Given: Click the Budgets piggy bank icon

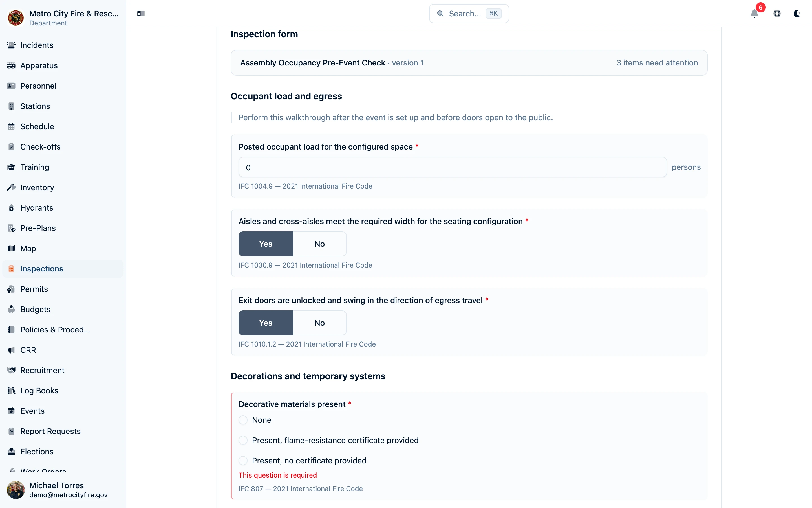Looking at the screenshot, I should 11,309.
